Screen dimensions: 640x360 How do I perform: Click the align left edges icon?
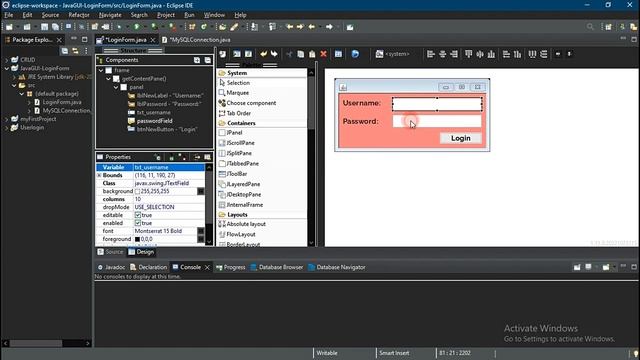pyautogui.click(x=431, y=54)
